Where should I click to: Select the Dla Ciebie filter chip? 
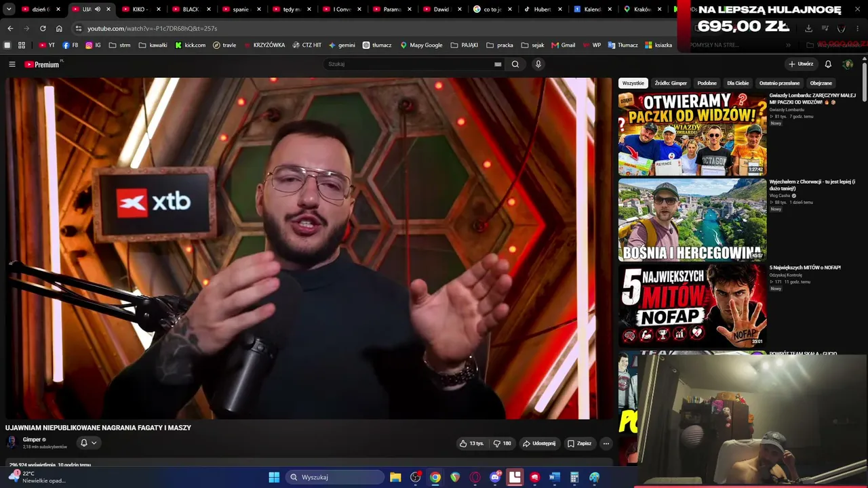pyautogui.click(x=738, y=83)
